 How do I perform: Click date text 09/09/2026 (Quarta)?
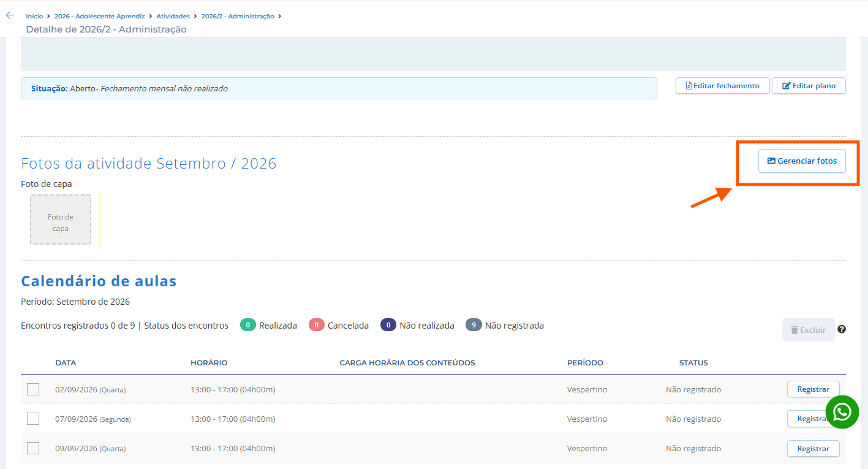pos(91,449)
